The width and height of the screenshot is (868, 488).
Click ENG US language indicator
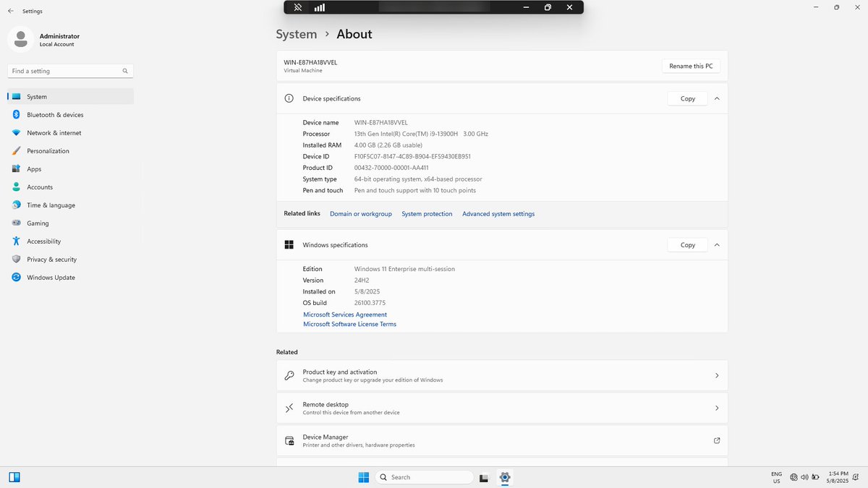777,477
